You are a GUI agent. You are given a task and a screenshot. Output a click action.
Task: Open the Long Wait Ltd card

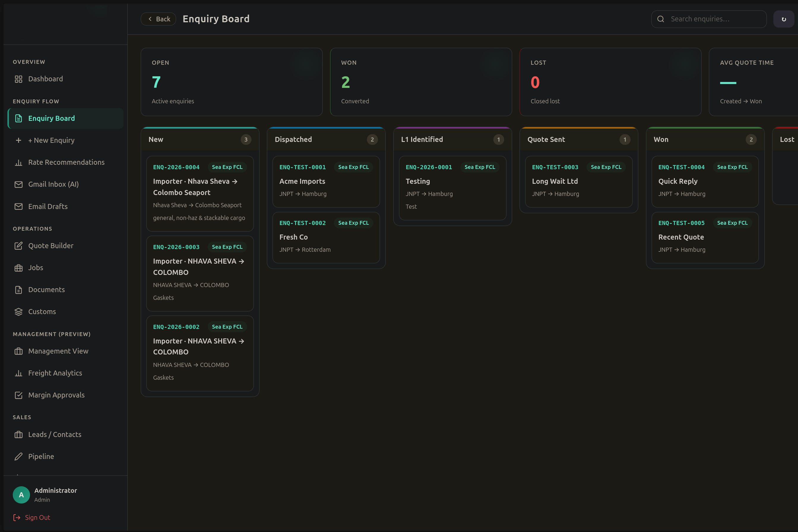coord(579,181)
